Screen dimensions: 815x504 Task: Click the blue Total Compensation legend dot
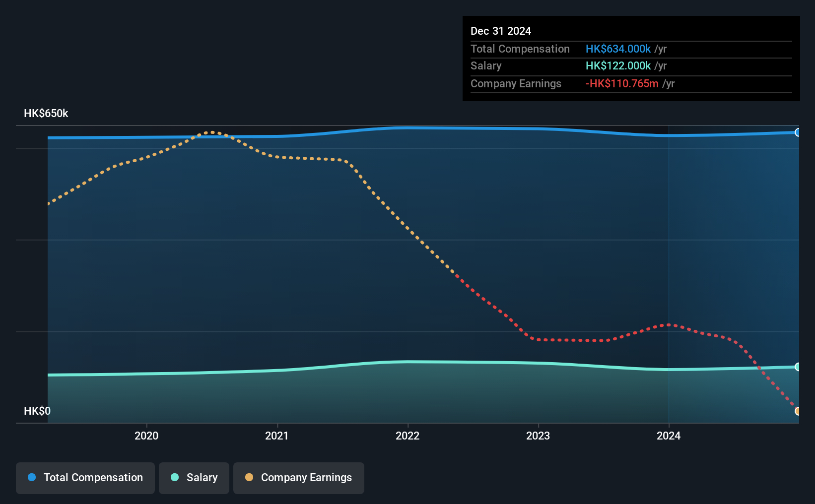point(32,477)
